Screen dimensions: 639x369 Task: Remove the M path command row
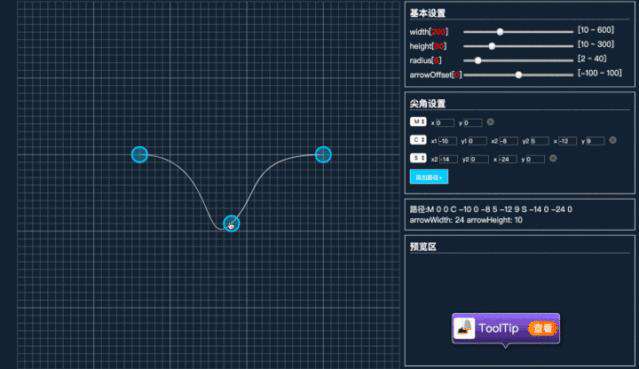490,122
